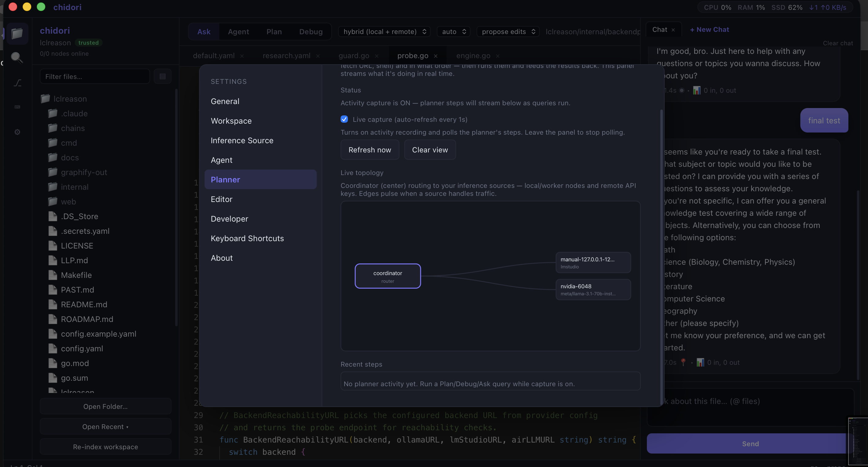The height and width of the screenshot is (467, 868).
Task: Click the coordinator router node in topology
Action: click(x=387, y=276)
